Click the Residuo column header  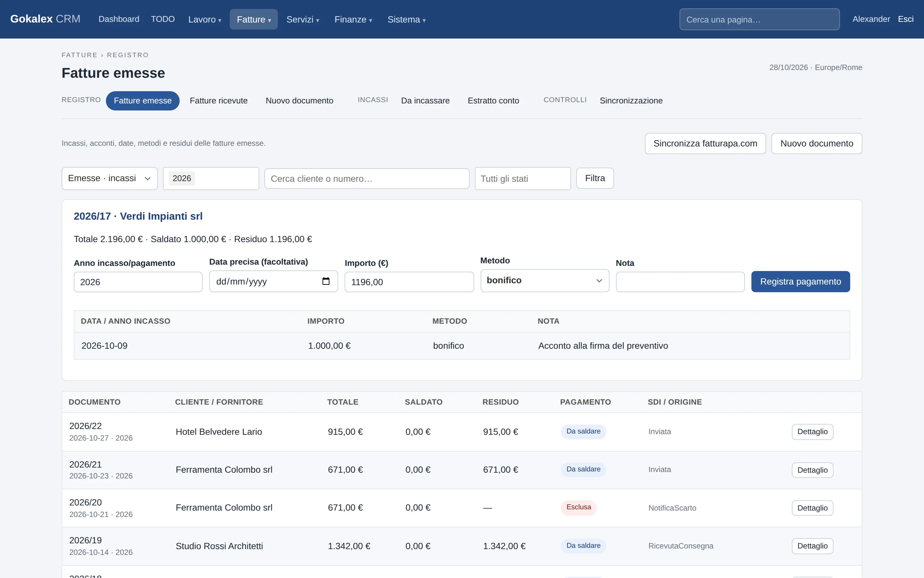pos(500,402)
